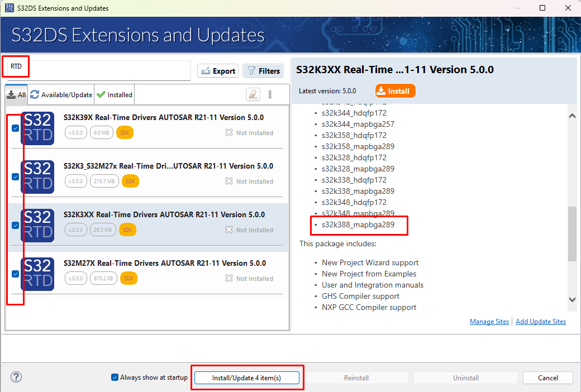Click the help question mark icon
Viewport: 581px width, 392px height.
pyautogui.click(x=16, y=377)
